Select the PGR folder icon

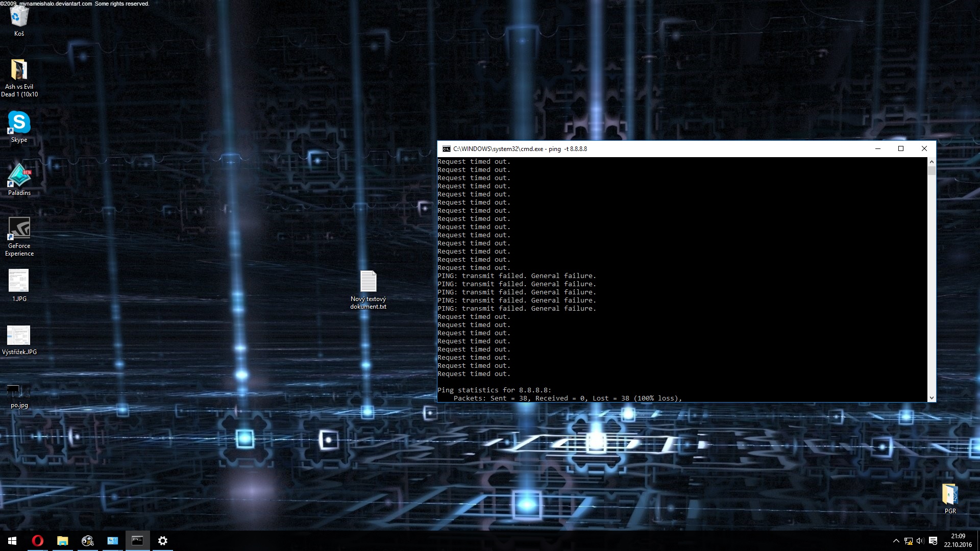[949, 494]
